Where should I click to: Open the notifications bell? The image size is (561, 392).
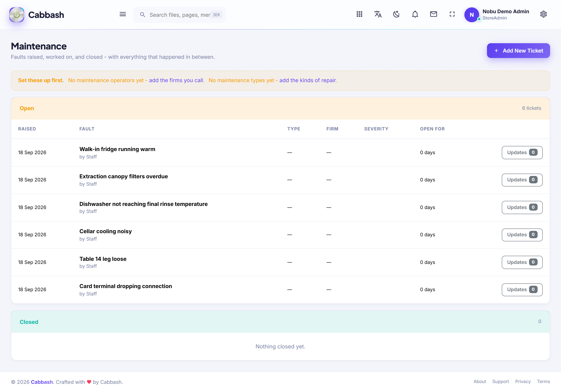pos(415,14)
